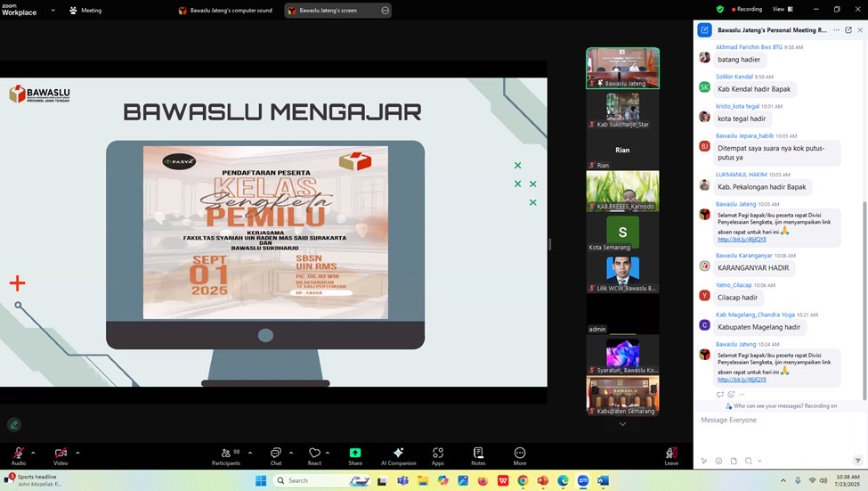This screenshot has height=491, width=868.
Task: Select the Meeting tab
Action: (x=85, y=10)
